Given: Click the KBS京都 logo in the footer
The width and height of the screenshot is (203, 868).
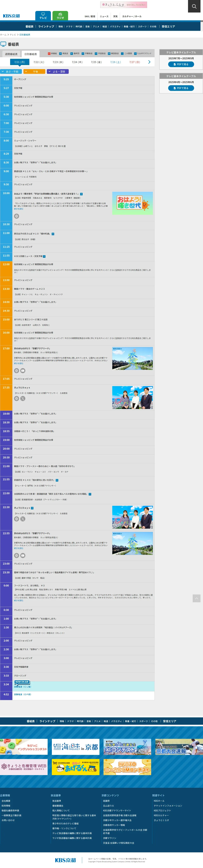Looking at the screenshot, I should click(x=65, y=860).
